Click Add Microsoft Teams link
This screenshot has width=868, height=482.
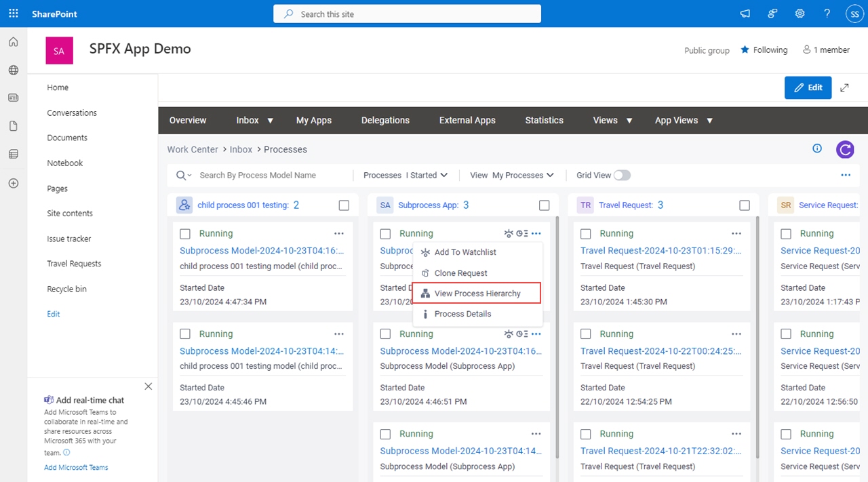[x=76, y=467]
